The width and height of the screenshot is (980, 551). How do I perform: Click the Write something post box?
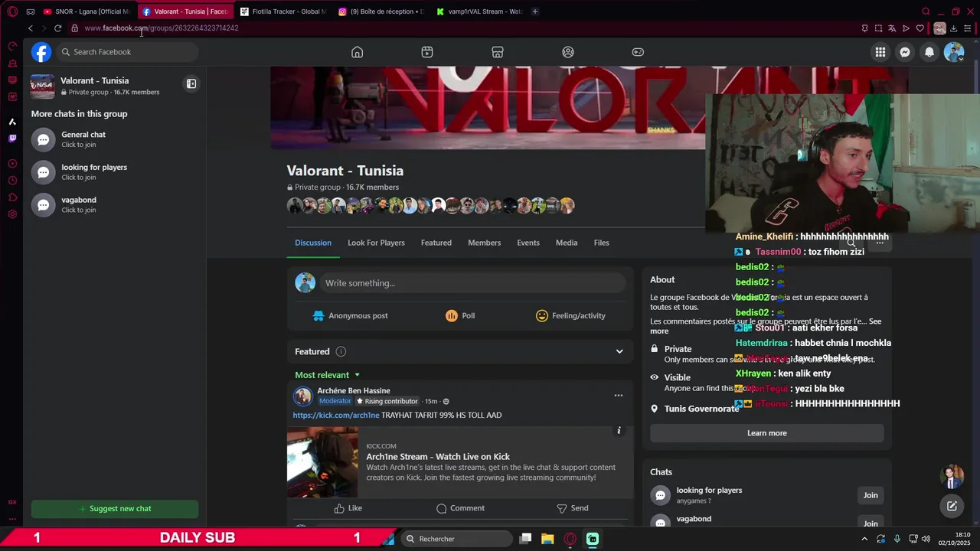tap(472, 283)
